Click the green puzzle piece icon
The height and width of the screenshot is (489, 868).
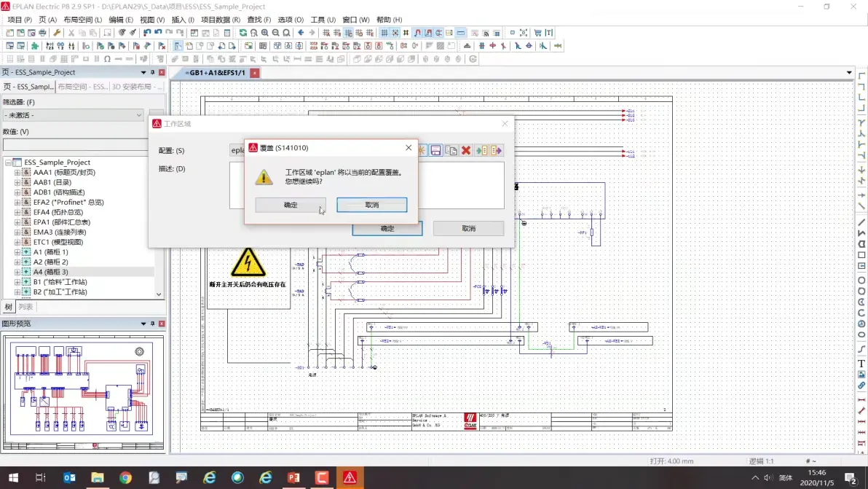point(35,46)
